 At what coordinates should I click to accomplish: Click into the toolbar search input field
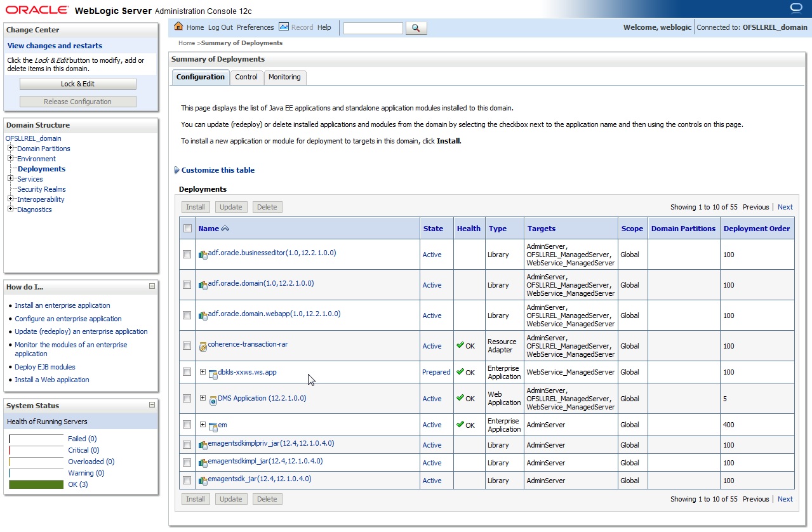click(373, 28)
